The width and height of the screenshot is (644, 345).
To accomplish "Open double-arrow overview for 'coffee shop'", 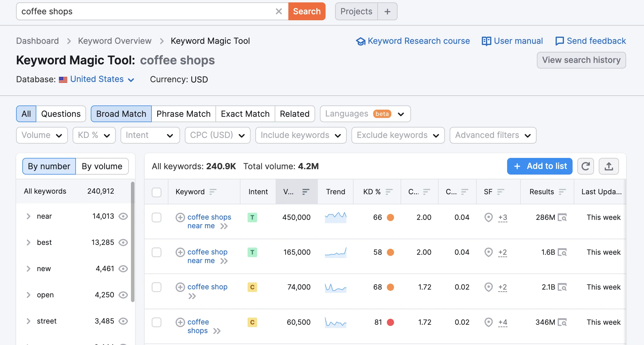I will [x=192, y=296].
